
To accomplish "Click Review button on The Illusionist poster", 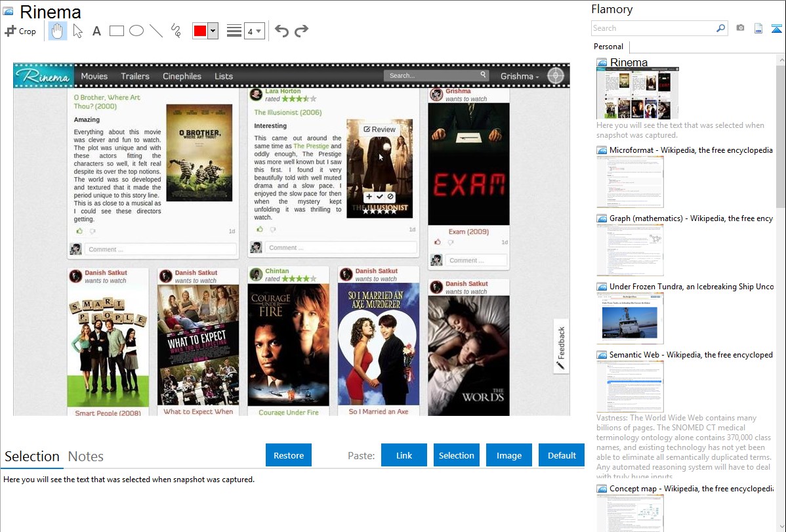I will point(379,129).
